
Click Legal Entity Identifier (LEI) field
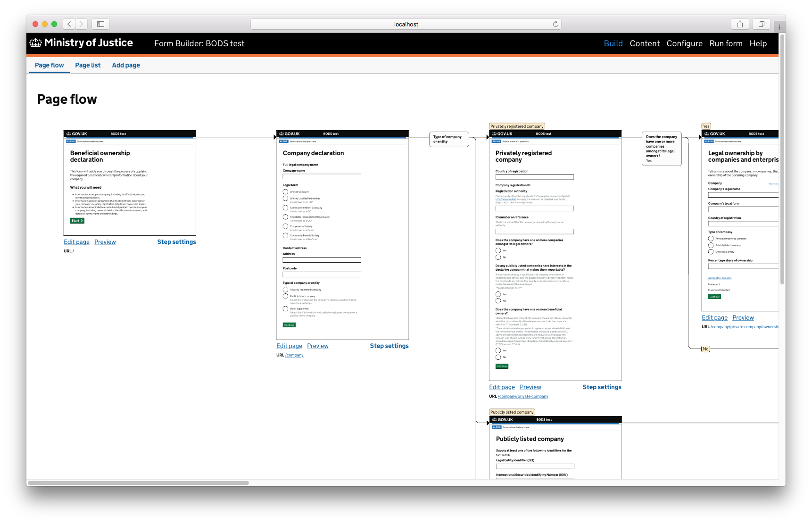pos(535,466)
